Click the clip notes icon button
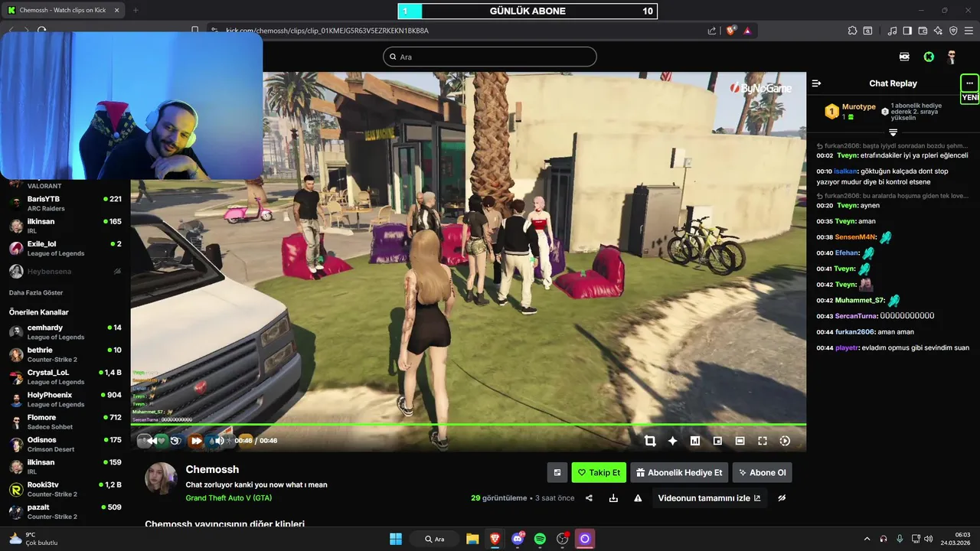The image size is (980, 551). pos(557,472)
